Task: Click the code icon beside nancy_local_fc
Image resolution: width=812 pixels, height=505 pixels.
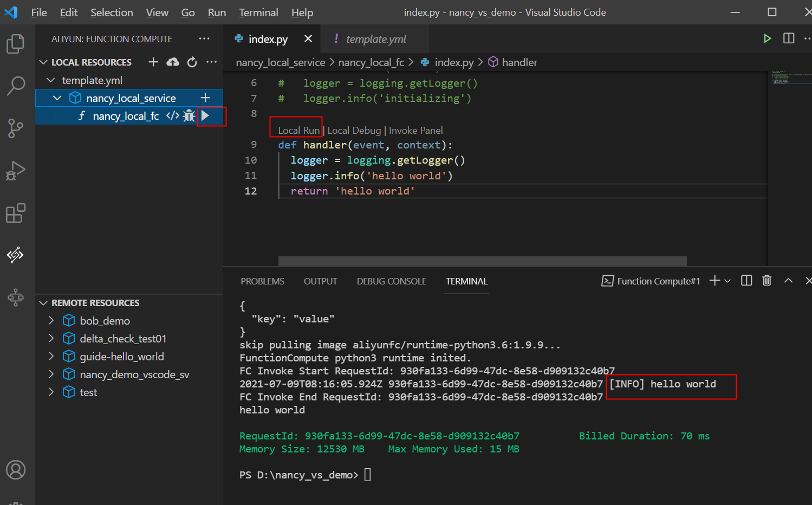Action: click(x=173, y=115)
